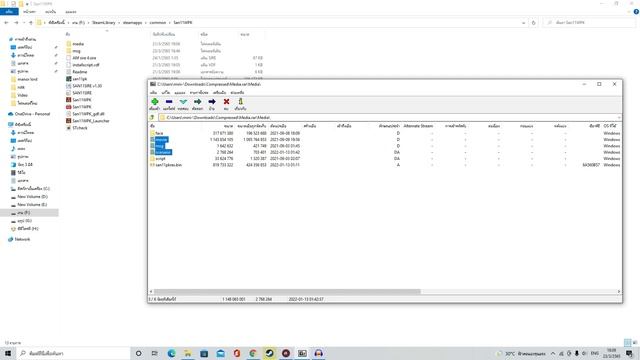640x360 pixels.
Task: Click steamapps in the Explorer breadcrumb path
Action: tap(133, 23)
